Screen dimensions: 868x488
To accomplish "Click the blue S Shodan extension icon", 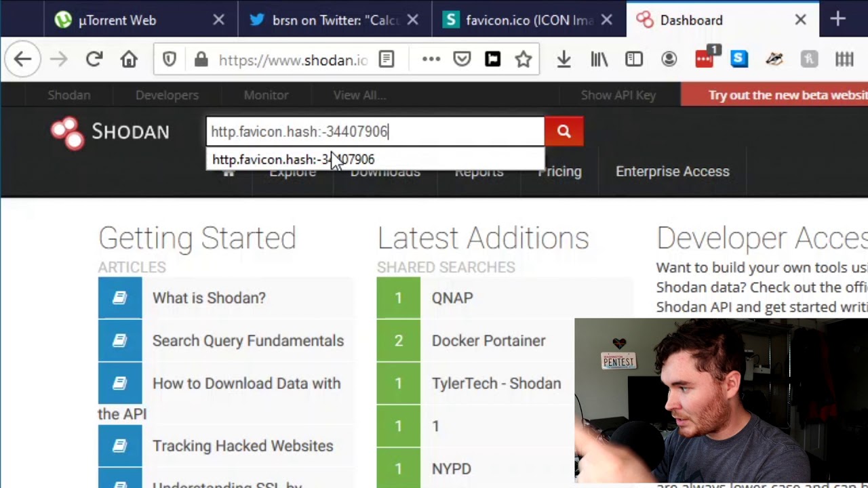I will [739, 60].
